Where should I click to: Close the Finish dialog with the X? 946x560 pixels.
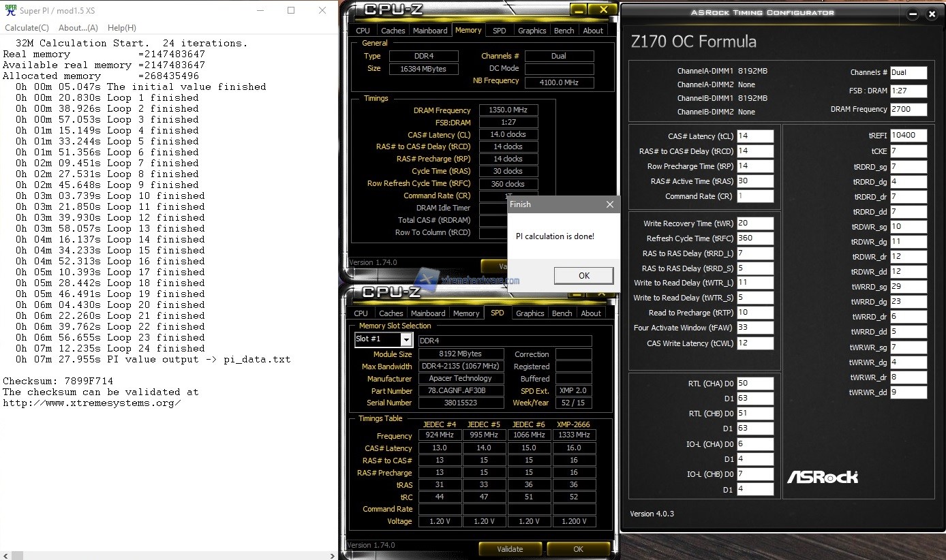(609, 204)
